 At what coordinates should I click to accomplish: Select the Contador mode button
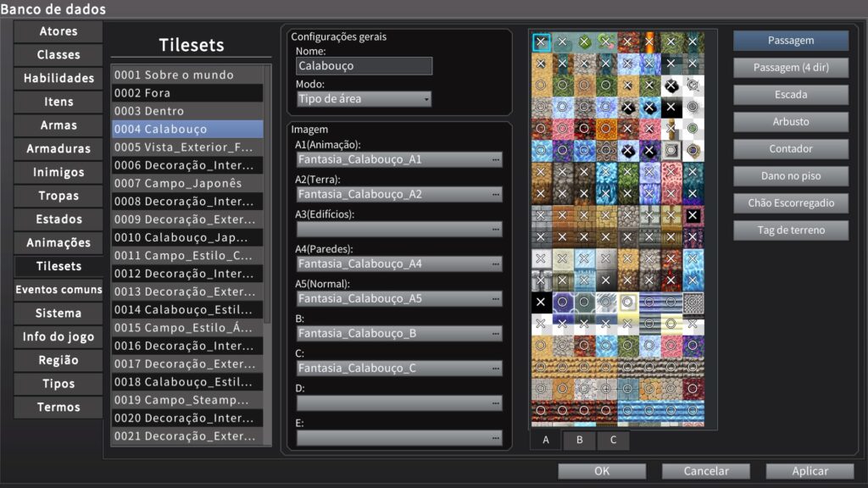[x=791, y=149]
